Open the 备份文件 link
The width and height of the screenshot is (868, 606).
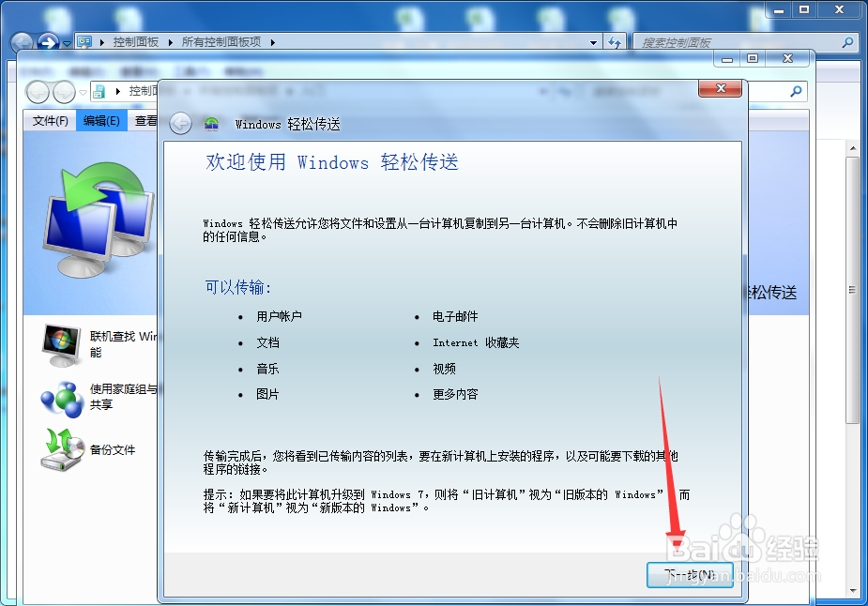pyautogui.click(x=113, y=450)
